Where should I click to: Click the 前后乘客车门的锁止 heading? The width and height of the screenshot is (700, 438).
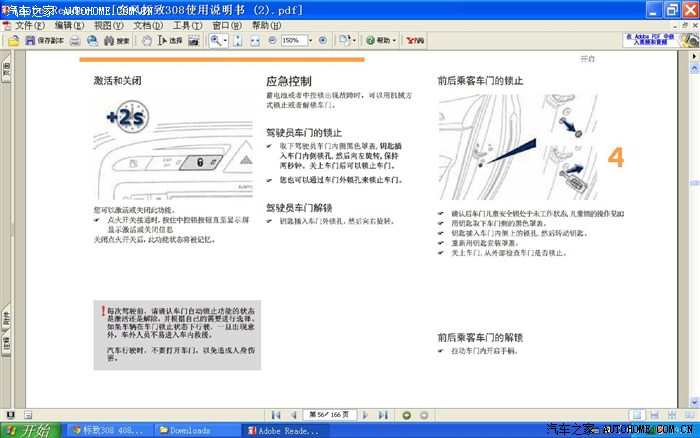click(480, 81)
